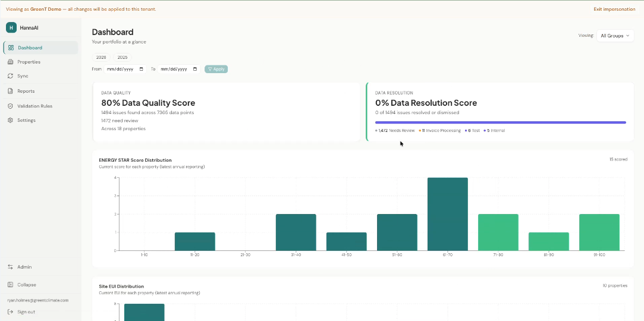Open the Sync section

point(40,76)
